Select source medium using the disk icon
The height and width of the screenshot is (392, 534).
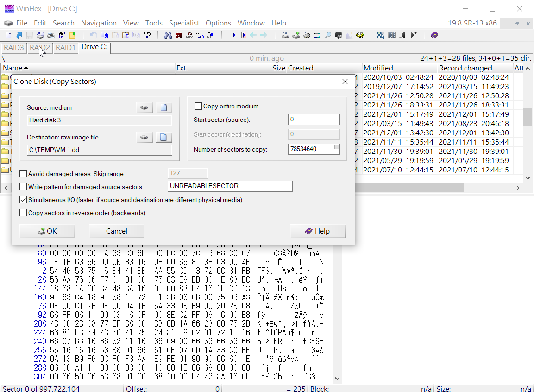(144, 107)
